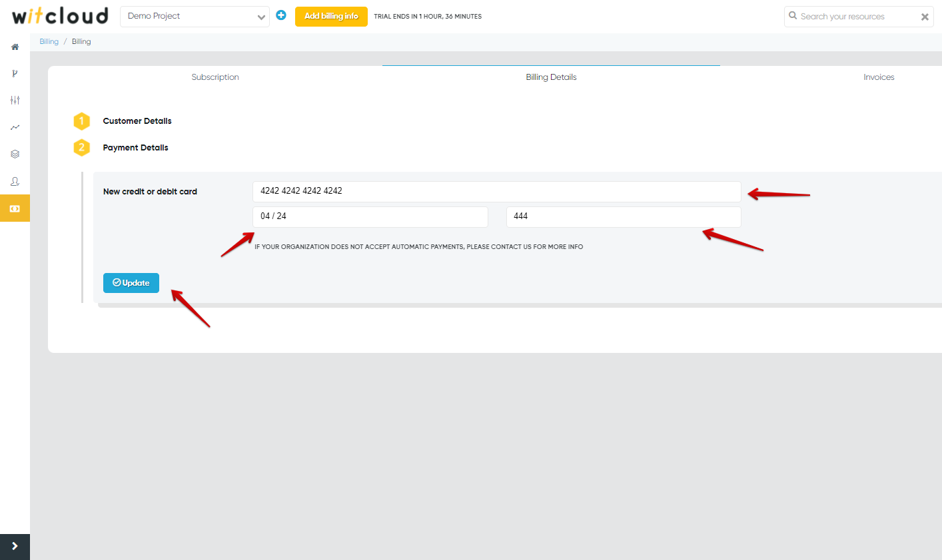The height and width of the screenshot is (560, 942).
Task: Click the Update button
Action: coord(131,283)
